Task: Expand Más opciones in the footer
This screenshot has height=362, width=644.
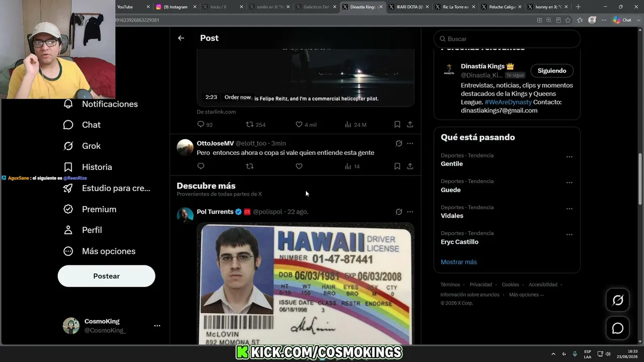Action: coord(526,295)
